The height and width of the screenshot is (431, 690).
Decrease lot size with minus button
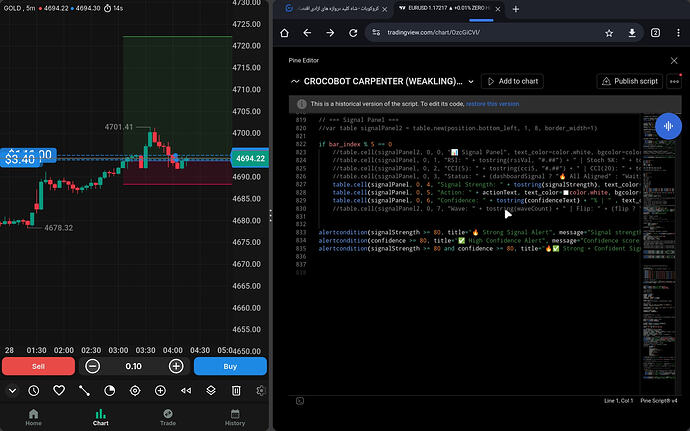click(x=92, y=366)
